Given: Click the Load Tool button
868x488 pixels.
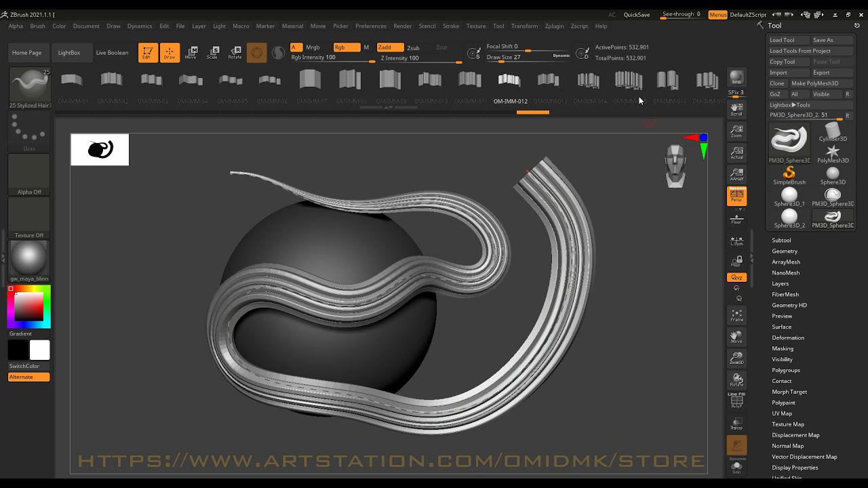Looking at the screenshot, I should pos(789,40).
